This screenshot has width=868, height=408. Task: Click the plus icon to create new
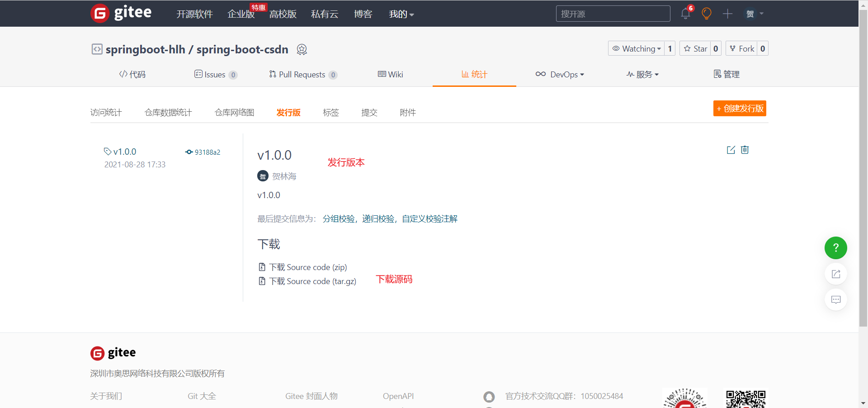pos(727,14)
